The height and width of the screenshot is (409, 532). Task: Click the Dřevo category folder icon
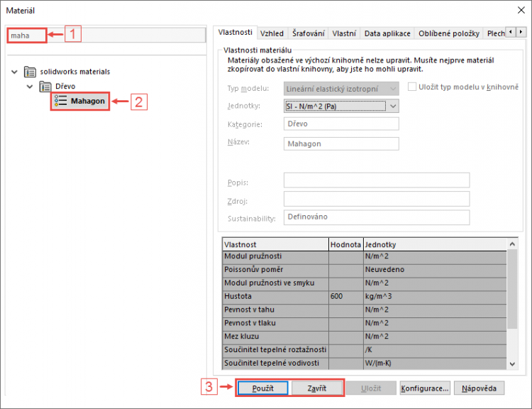coord(45,87)
